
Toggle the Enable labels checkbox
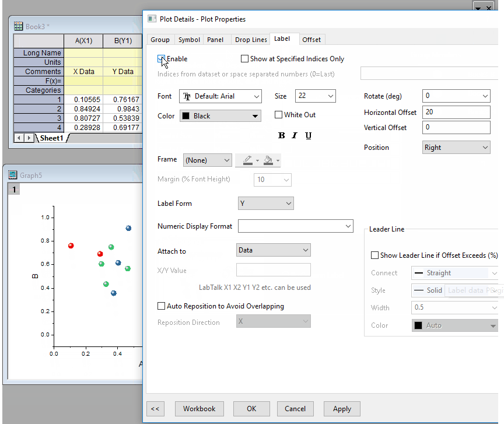click(161, 59)
